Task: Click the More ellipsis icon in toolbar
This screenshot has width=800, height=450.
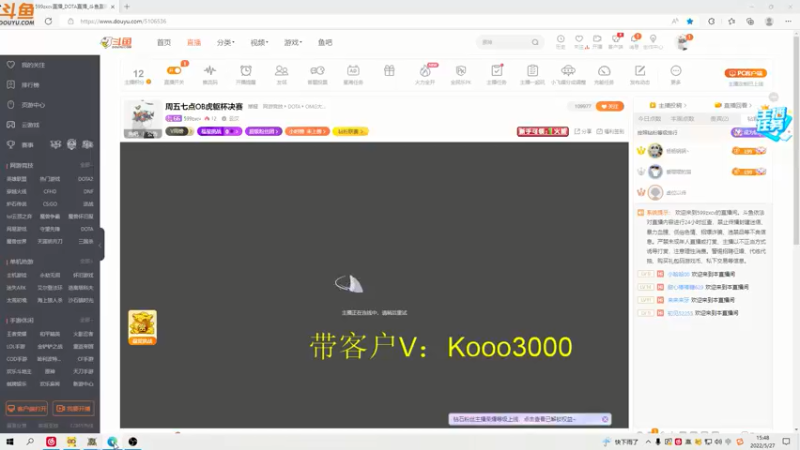Action: [676, 70]
